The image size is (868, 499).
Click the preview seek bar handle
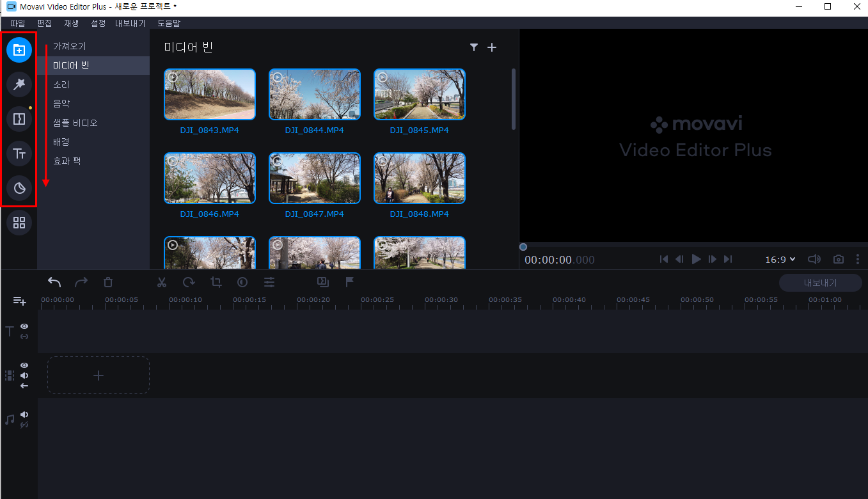[x=523, y=247]
